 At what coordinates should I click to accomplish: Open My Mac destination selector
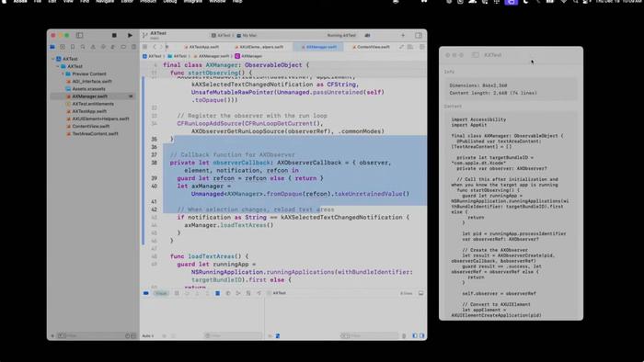click(247, 36)
